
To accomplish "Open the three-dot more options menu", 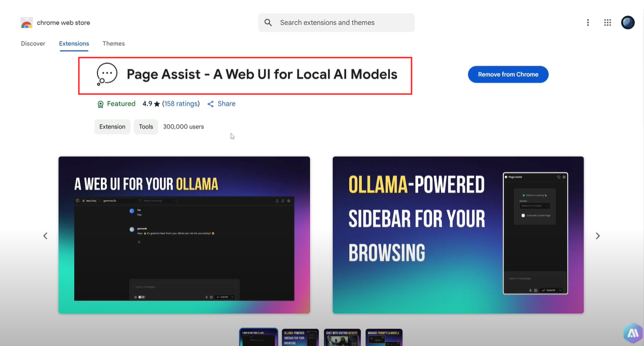I will click(x=588, y=22).
